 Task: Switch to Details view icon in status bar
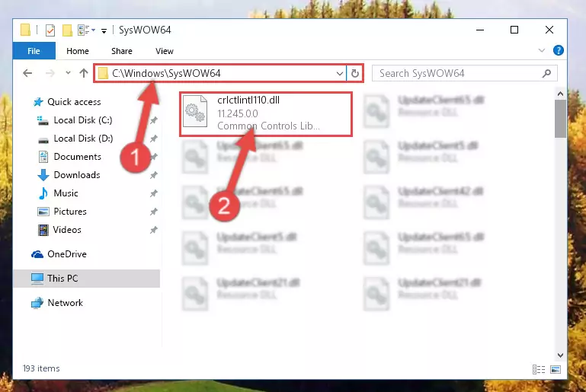click(x=539, y=370)
